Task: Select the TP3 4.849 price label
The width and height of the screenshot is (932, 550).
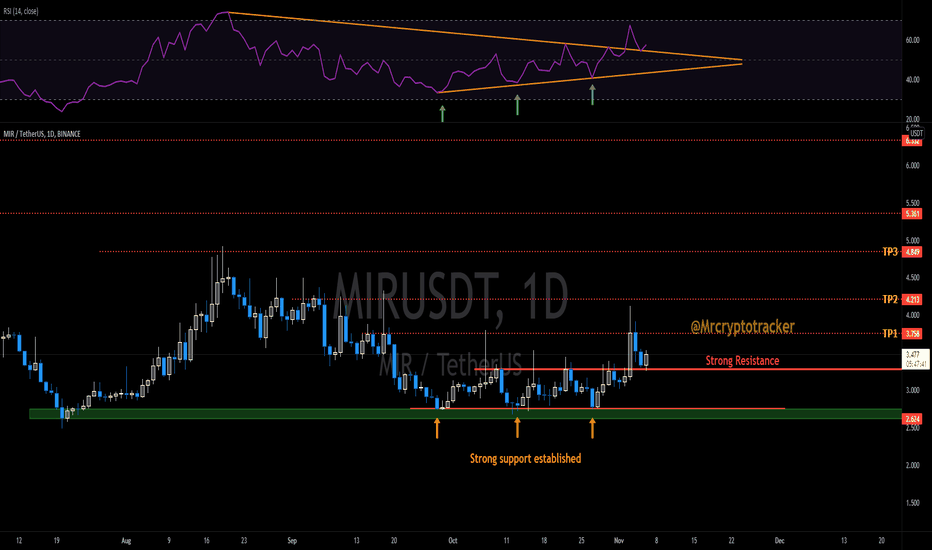Action: (912, 252)
